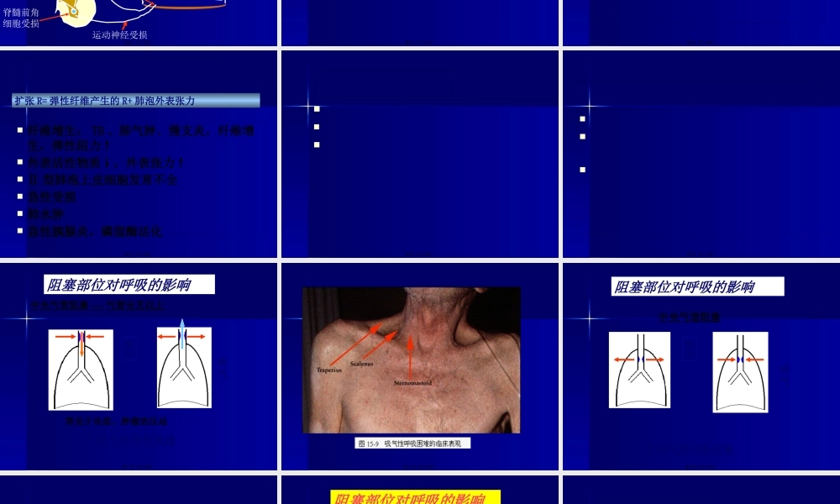Screen dimensions: 840x504
Task: Click the mid-trachea diagram with inward red arrows
Action: coord(740,372)
